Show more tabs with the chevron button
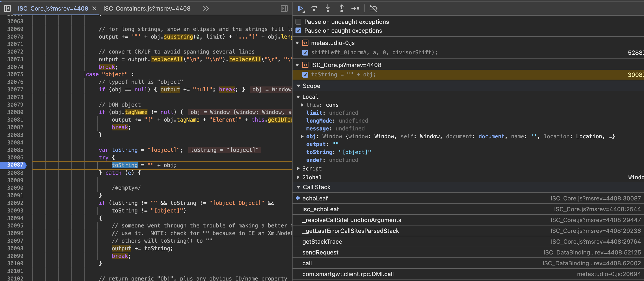Viewport: 644px width, 281px height. point(206,9)
